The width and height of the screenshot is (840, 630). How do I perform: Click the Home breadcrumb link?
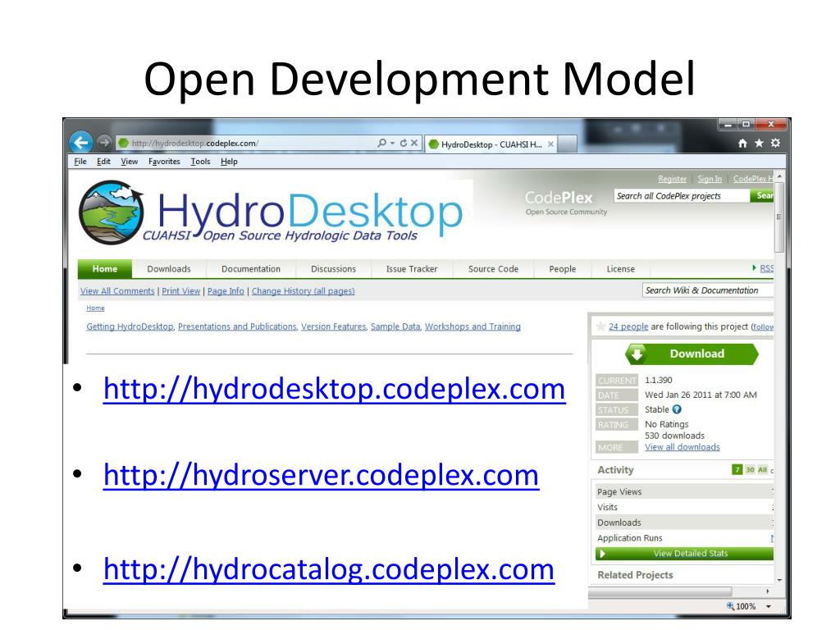point(95,308)
